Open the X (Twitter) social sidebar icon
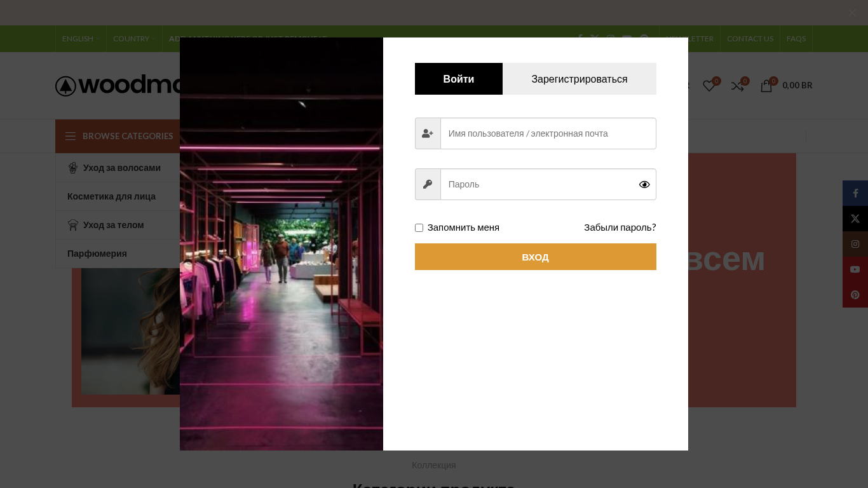The width and height of the screenshot is (868, 488). point(855,219)
